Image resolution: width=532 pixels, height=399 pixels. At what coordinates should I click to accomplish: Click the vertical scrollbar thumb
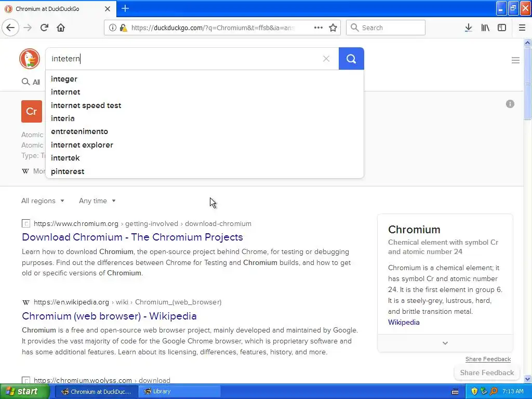pos(528,84)
